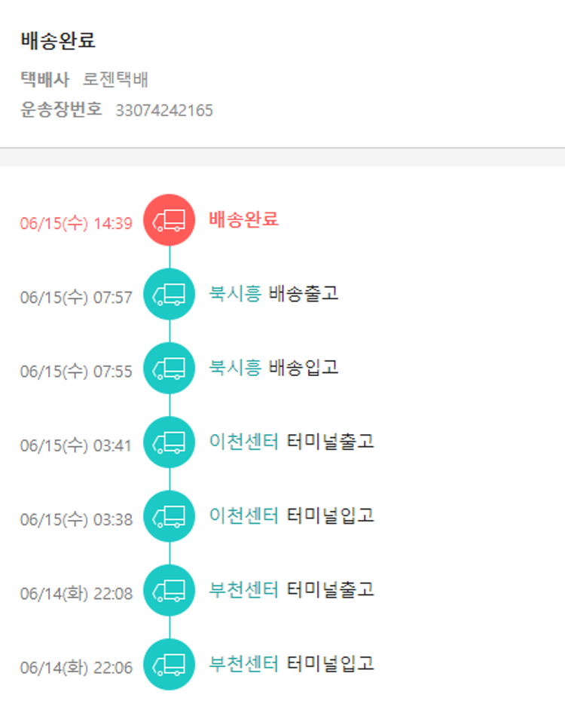Click the 부천센터 location in the 터미널입고 row
This screenshot has height=728, width=565.
(x=244, y=663)
